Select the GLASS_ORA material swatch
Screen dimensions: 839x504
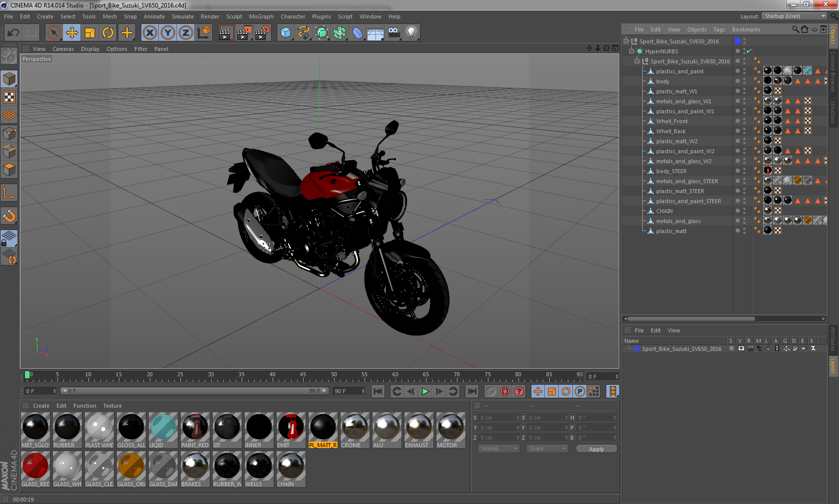[131, 469]
